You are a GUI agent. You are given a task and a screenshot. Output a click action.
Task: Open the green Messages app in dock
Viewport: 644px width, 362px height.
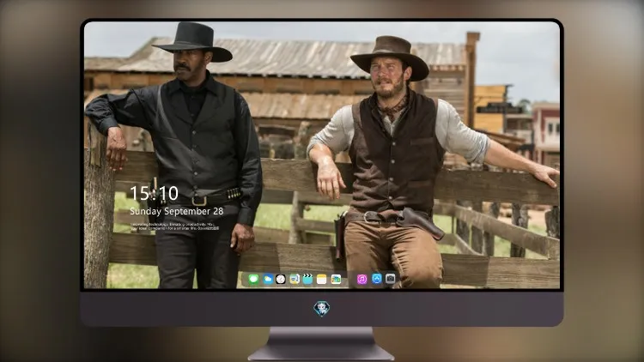[x=253, y=280]
